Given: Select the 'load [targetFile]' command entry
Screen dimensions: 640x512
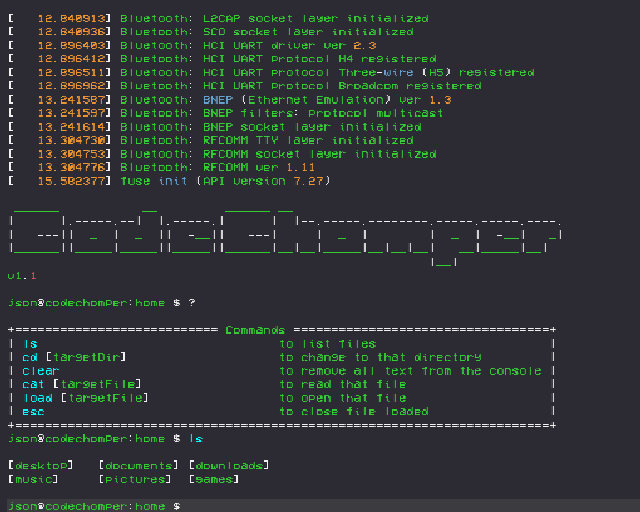Looking at the screenshot, I should tap(85, 398).
